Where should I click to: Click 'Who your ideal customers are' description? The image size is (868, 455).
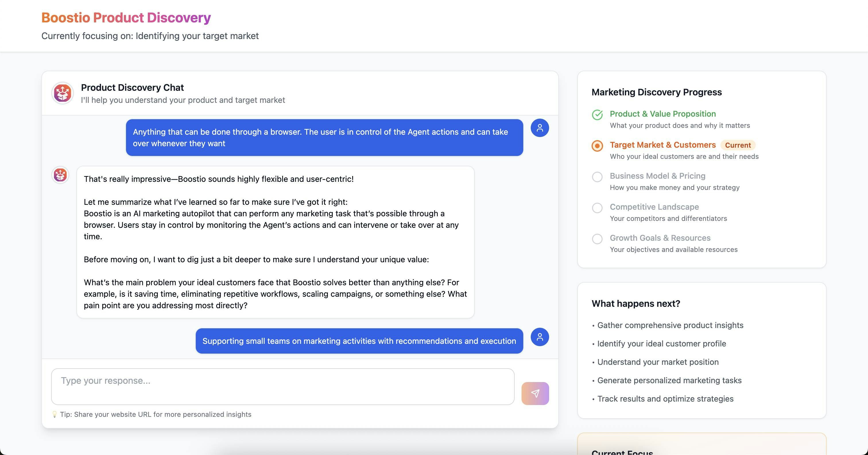[684, 157]
